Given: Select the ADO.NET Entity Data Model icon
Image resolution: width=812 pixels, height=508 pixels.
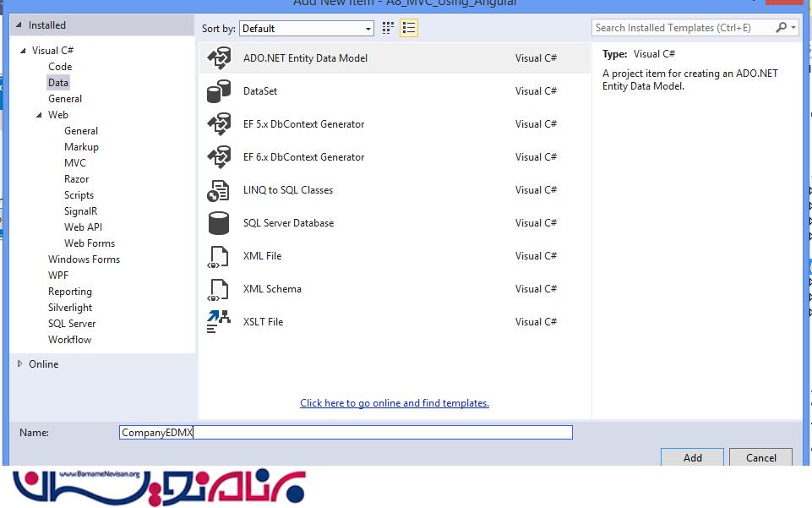Looking at the screenshot, I should coord(219,58).
